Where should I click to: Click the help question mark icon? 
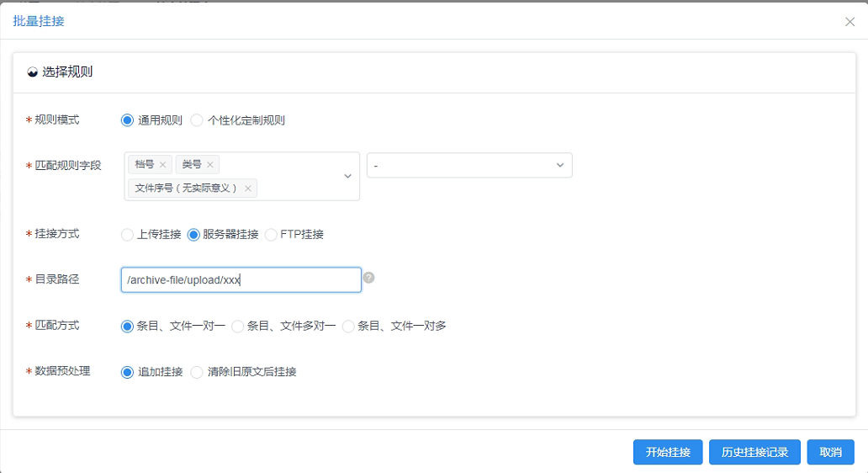368,278
